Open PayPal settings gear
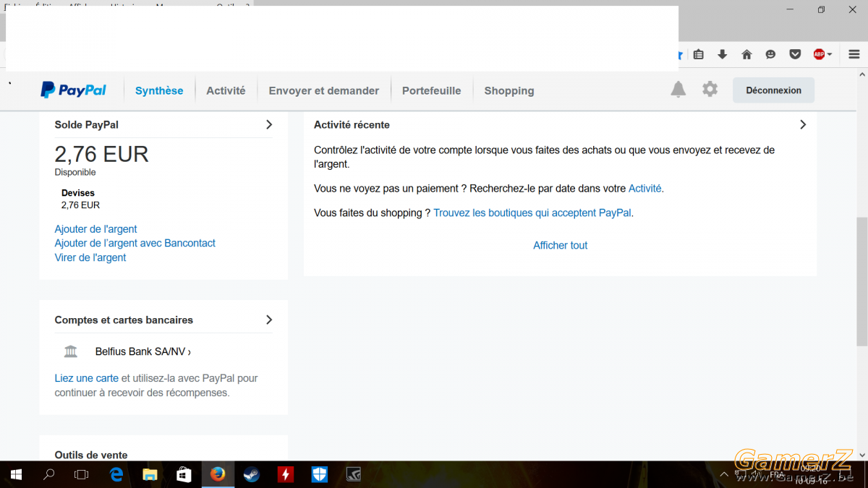 710,89
